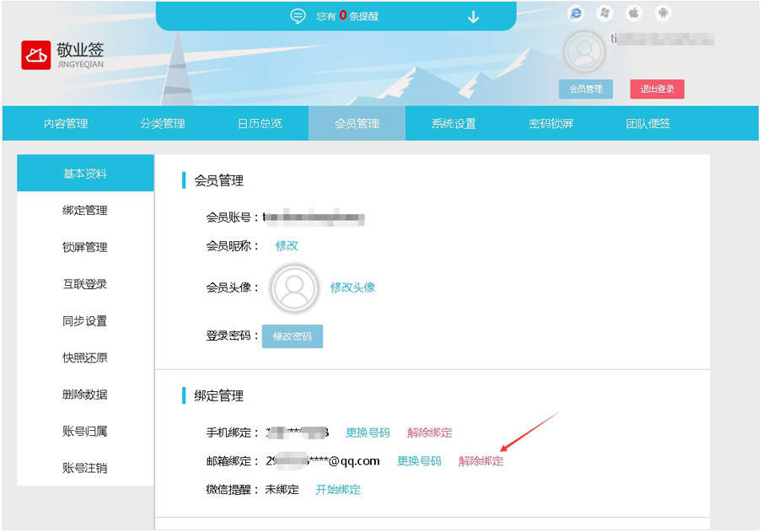Click 解除绑定 for the email binding
762x532 pixels.
(481, 461)
